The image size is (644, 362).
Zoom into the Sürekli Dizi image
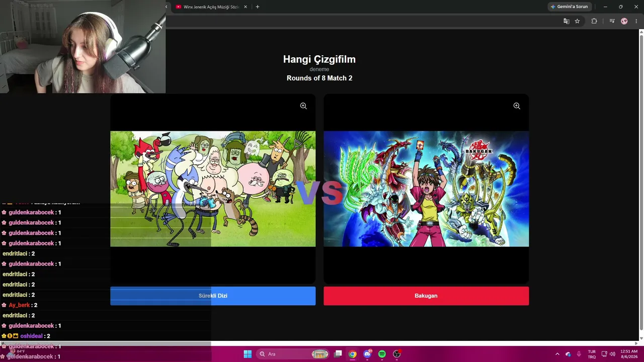point(303,106)
